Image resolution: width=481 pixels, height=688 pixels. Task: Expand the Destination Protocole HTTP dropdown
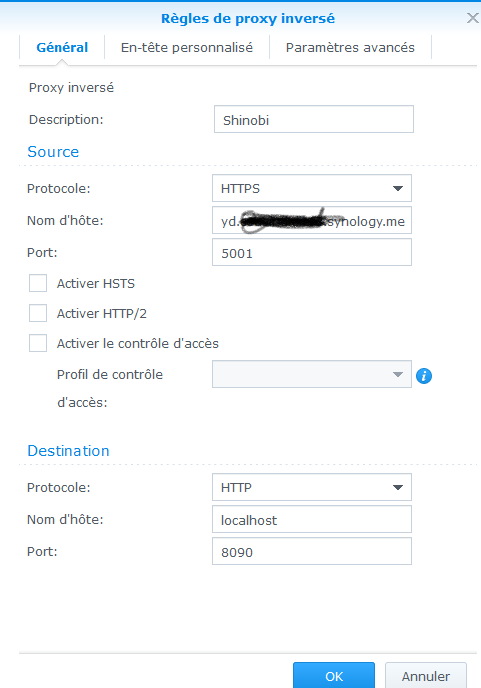[312, 487]
